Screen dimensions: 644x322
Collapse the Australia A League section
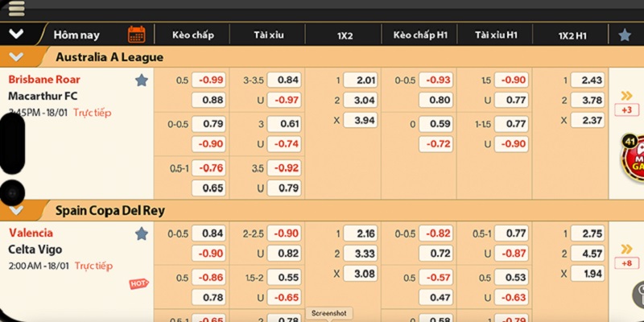coord(16,57)
